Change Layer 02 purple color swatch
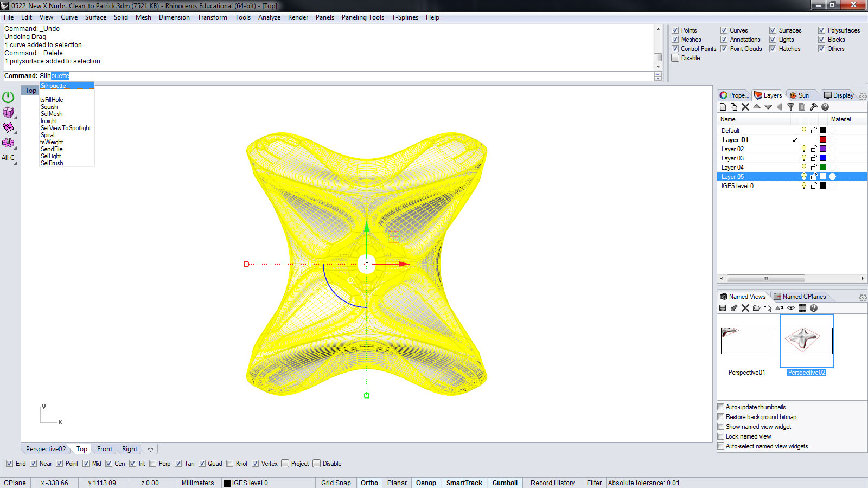Screen dimensions: 868x488 pyautogui.click(x=823, y=149)
